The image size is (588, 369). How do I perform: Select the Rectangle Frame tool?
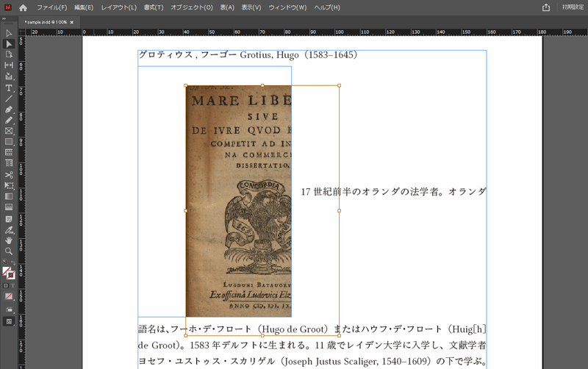click(x=9, y=131)
